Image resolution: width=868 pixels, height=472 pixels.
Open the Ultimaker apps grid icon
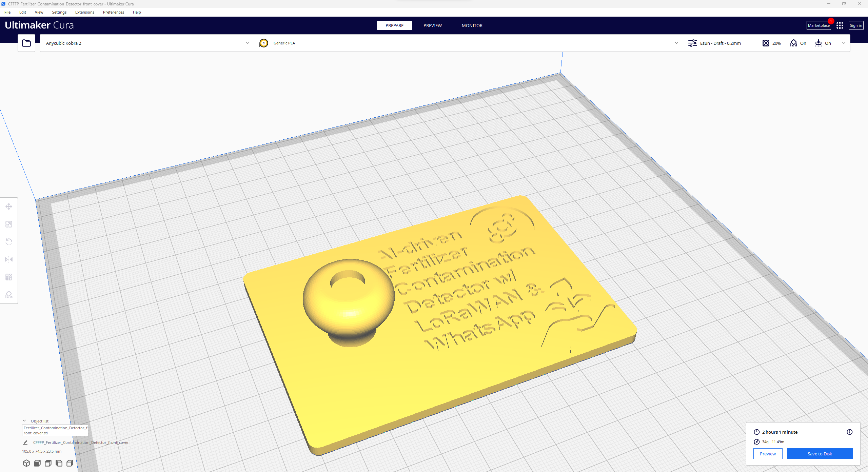[840, 25]
